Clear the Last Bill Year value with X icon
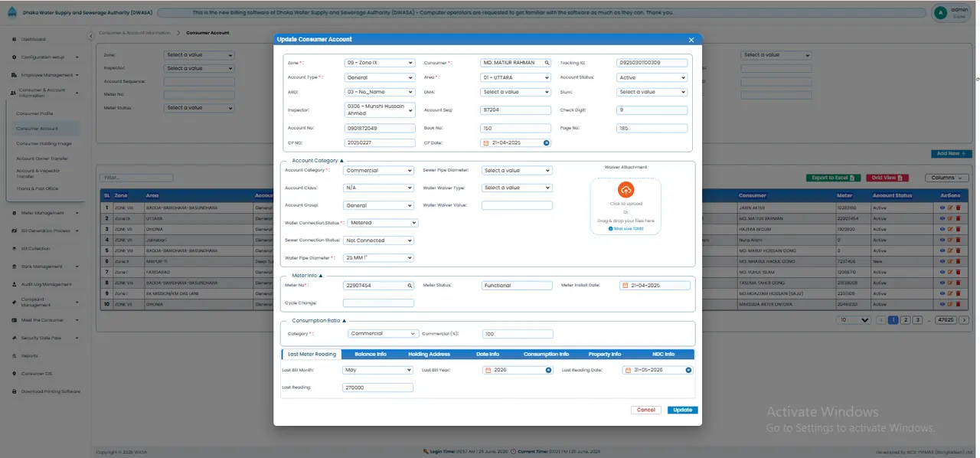 tap(548, 370)
